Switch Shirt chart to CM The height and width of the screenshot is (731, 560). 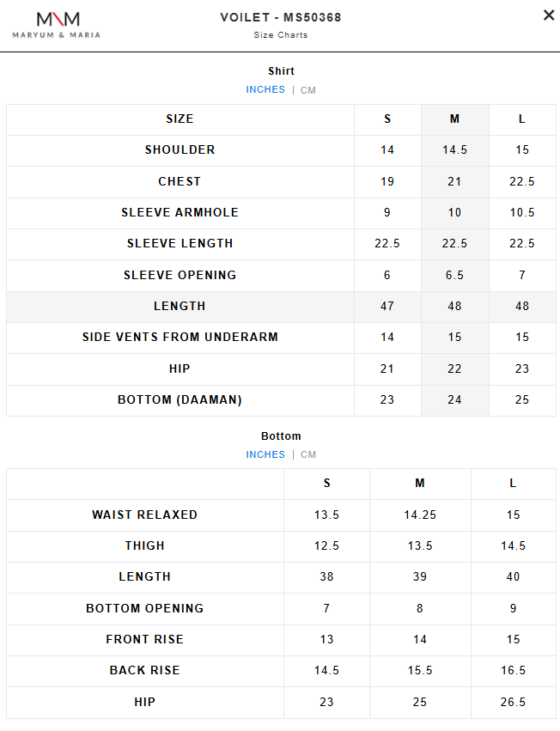click(308, 90)
